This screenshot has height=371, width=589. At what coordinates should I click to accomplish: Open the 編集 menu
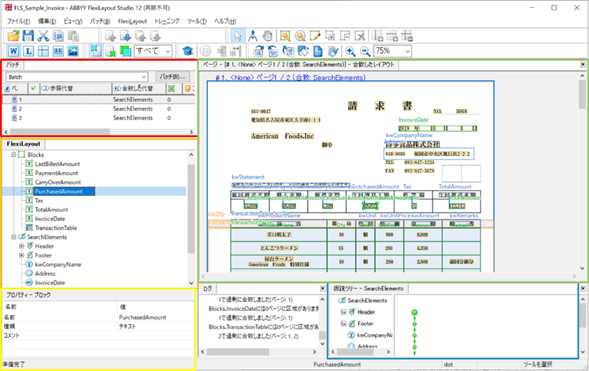(47, 21)
